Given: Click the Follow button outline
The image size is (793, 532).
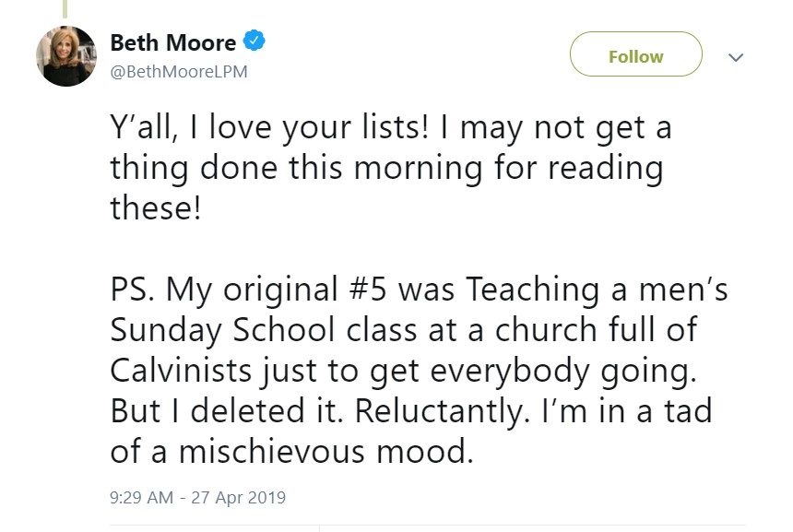Looking at the screenshot, I should 635,54.
